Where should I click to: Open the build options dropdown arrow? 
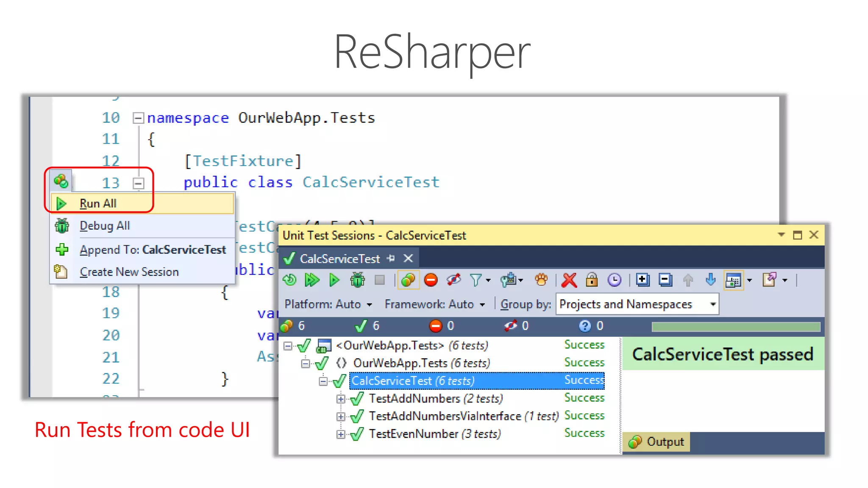[x=521, y=280]
